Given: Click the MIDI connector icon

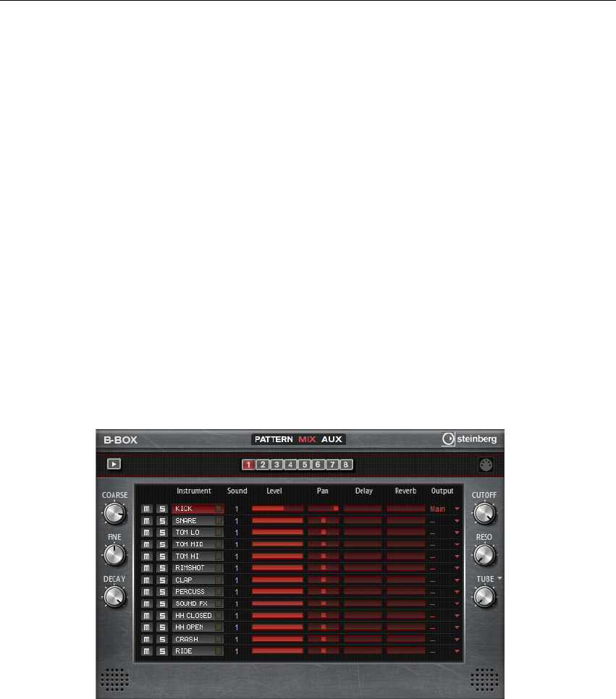Looking at the screenshot, I should (x=486, y=465).
